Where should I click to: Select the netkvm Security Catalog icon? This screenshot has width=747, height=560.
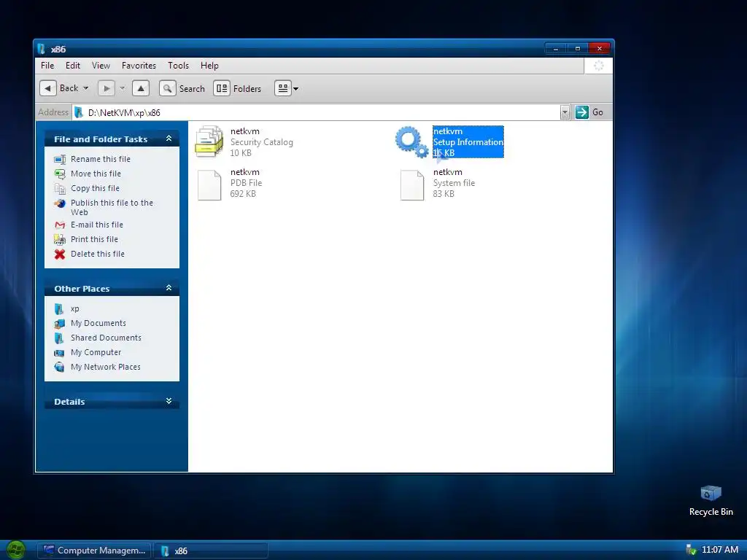pos(209,141)
